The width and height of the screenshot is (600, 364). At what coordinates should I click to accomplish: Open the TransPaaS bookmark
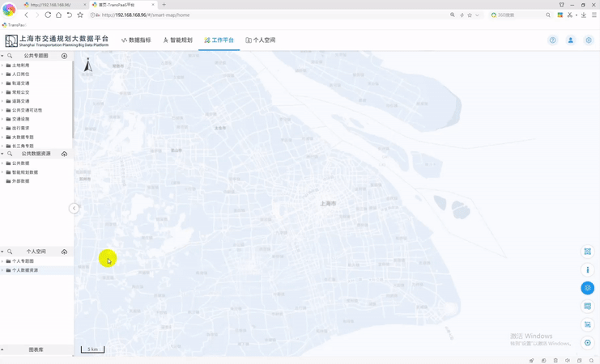[14, 25]
